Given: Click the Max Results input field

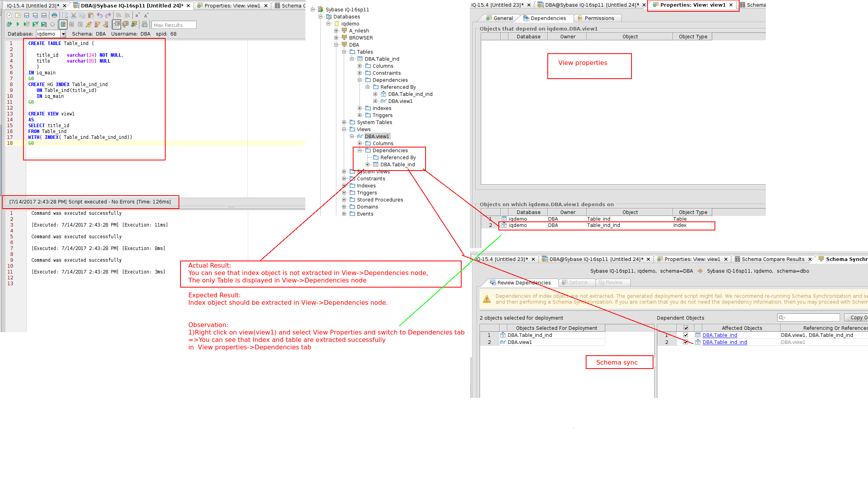Looking at the screenshot, I should coord(173,25).
